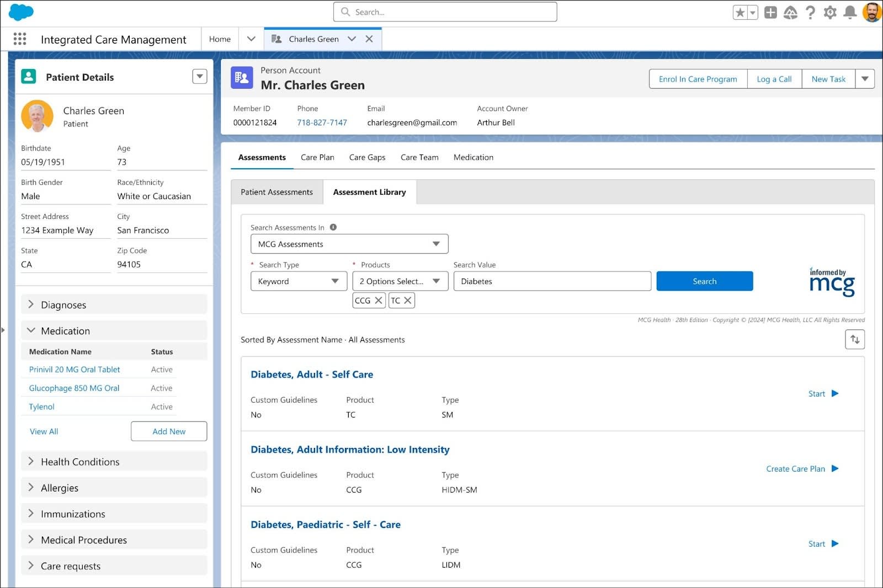The height and width of the screenshot is (588, 883).
Task: Click the Enrol In Care Program button
Action: point(698,79)
